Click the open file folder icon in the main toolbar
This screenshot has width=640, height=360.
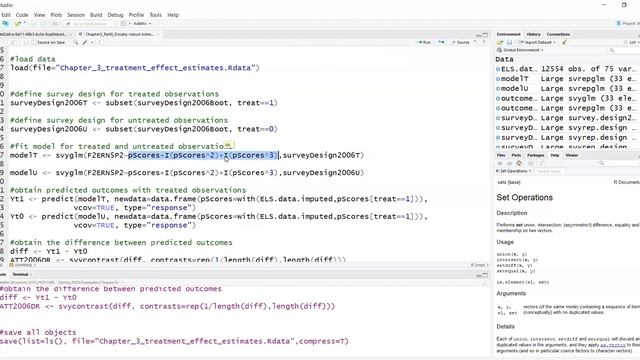click(x=18, y=24)
